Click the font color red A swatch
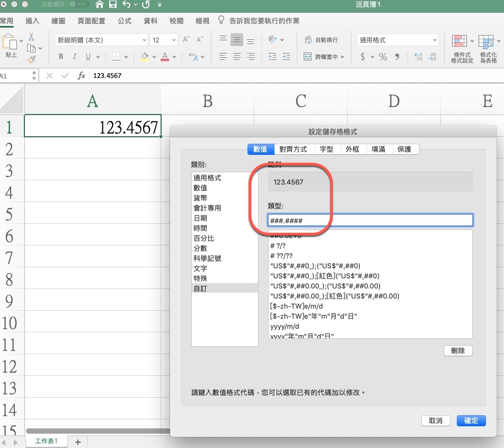 tap(165, 57)
